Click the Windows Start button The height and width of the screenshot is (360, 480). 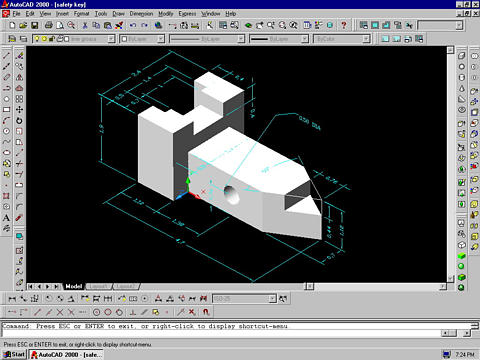14,354
